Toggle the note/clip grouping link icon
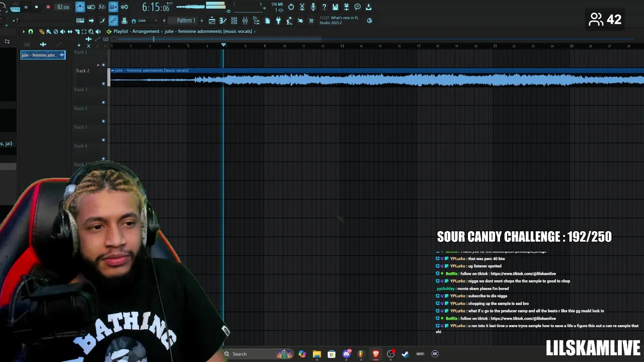644x362 pixels. pos(113,21)
